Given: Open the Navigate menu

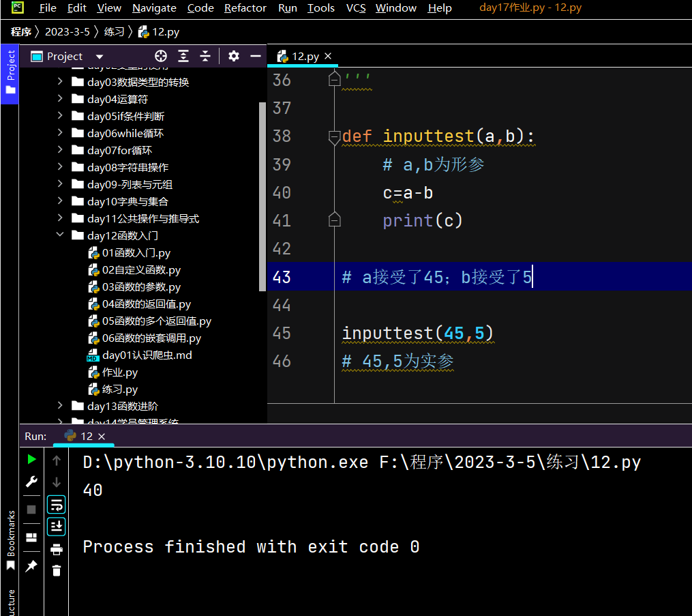Looking at the screenshot, I should click(154, 8).
